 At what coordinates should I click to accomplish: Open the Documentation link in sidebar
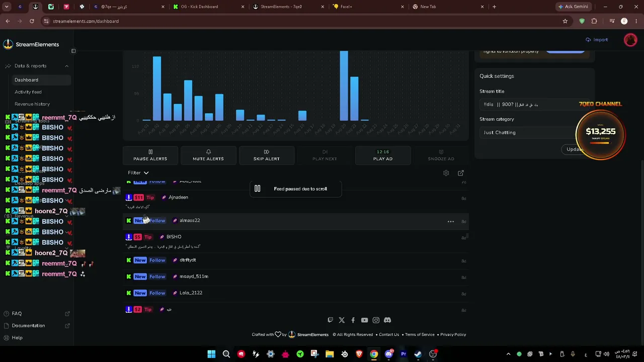click(x=28, y=326)
